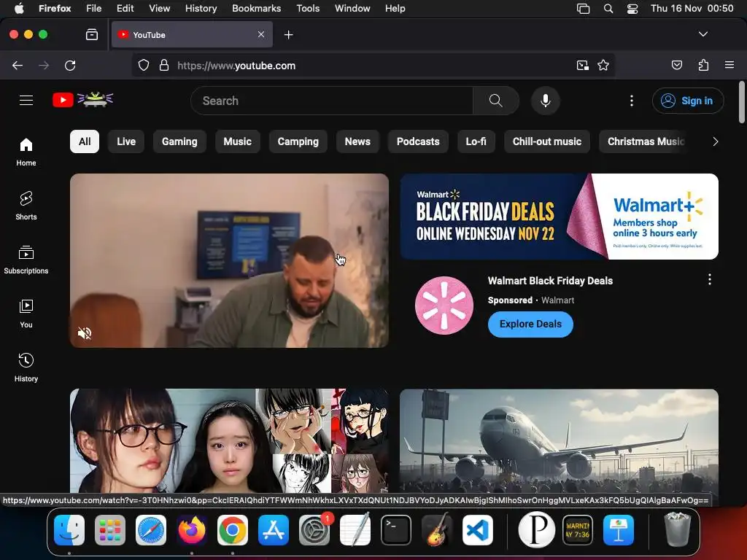View site security padlock info
The image size is (747, 560).
click(164, 65)
